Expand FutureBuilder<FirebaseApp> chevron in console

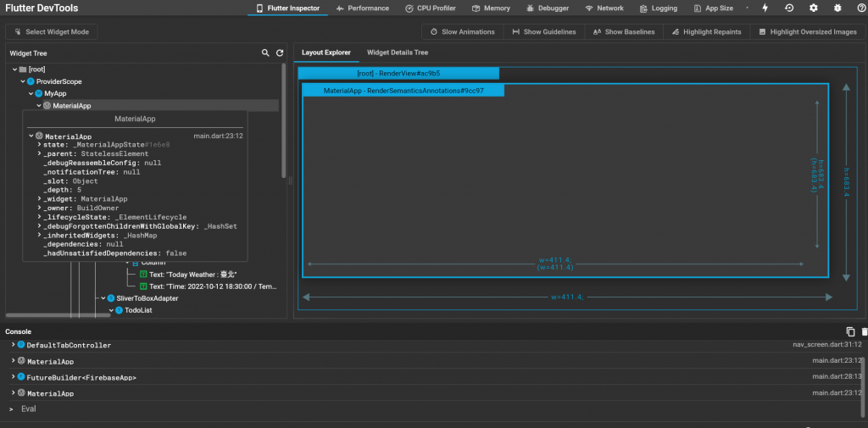tap(14, 376)
